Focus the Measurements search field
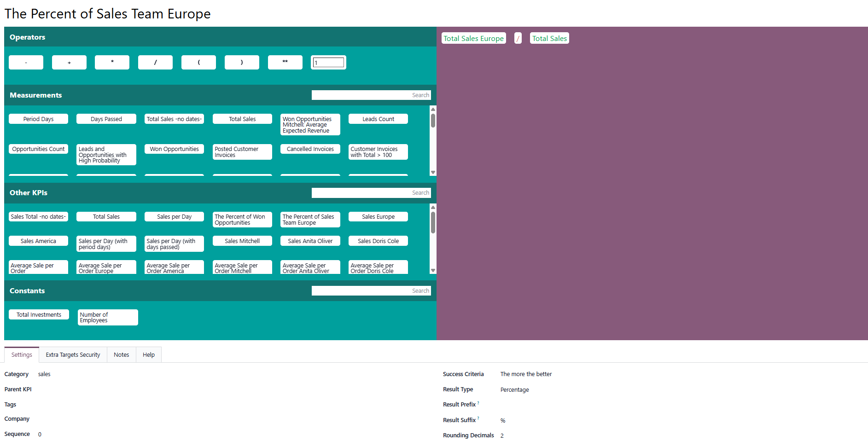868x441 pixels. point(371,95)
